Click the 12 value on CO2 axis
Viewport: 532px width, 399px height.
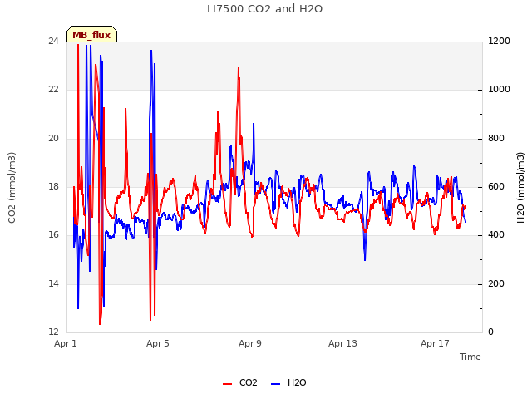53,332
